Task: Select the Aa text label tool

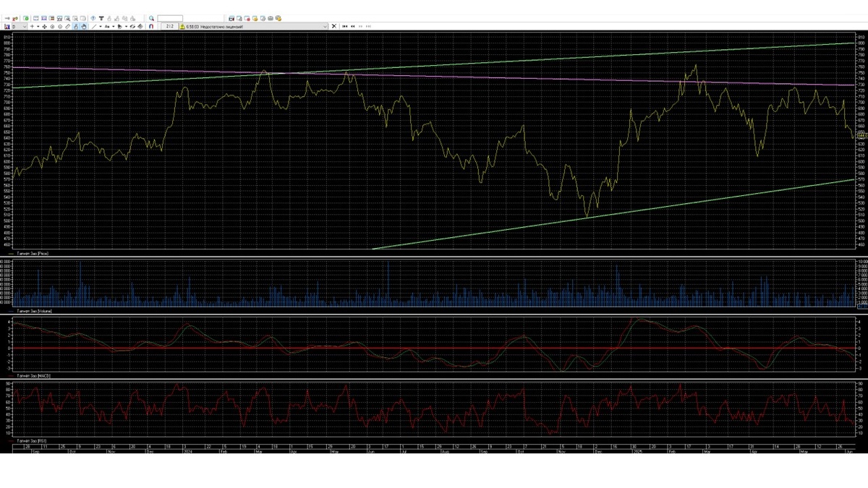Action: (107, 26)
